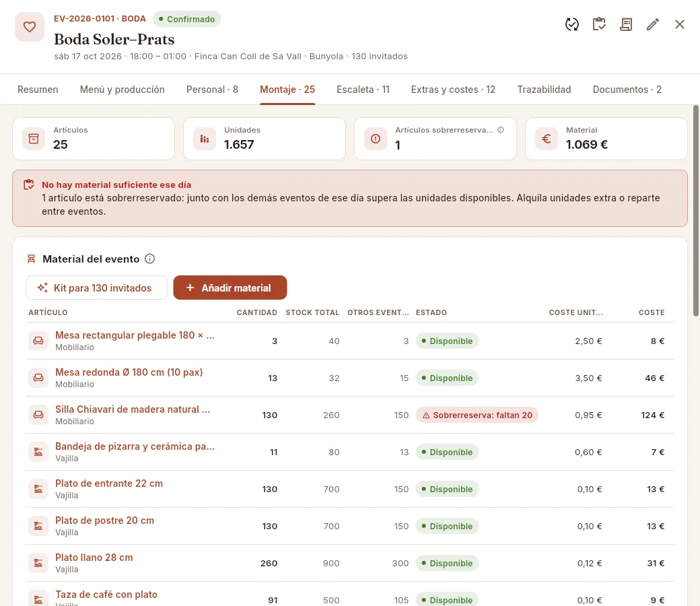This screenshot has width=700, height=606.
Task: Click the tableware icon for Plato llano row
Action: pyautogui.click(x=38, y=563)
